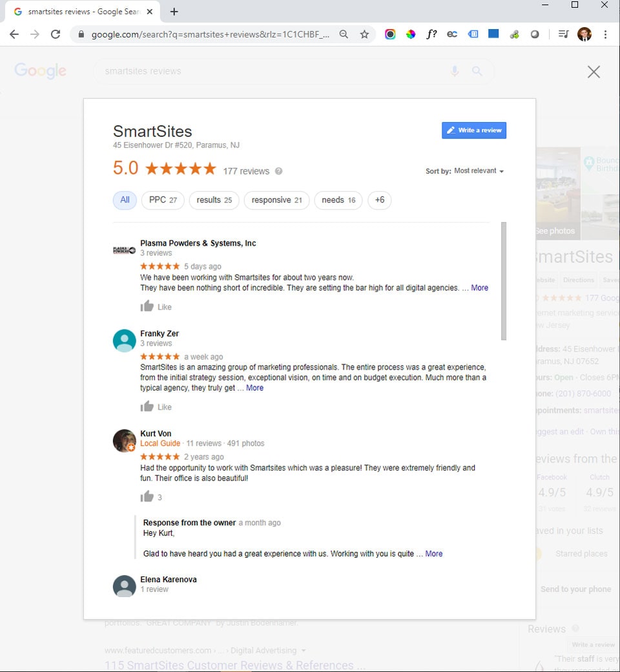Image resolution: width=620 pixels, height=672 pixels.
Task: Open the colorful color wheel extension
Action: [x=411, y=34]
